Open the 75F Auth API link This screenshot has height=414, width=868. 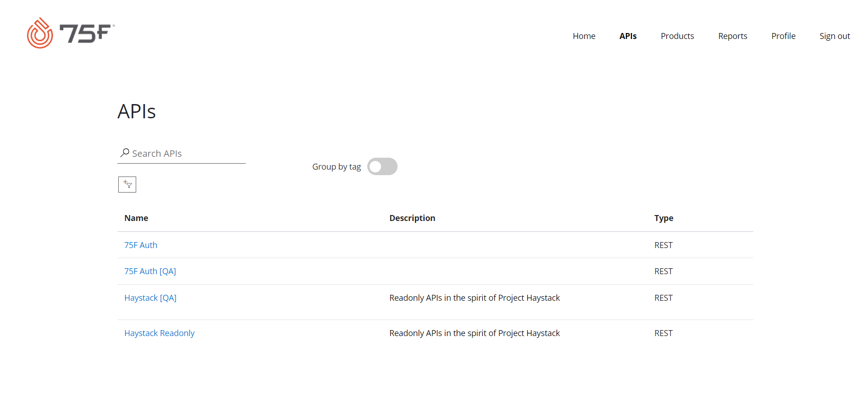(141, 245)
